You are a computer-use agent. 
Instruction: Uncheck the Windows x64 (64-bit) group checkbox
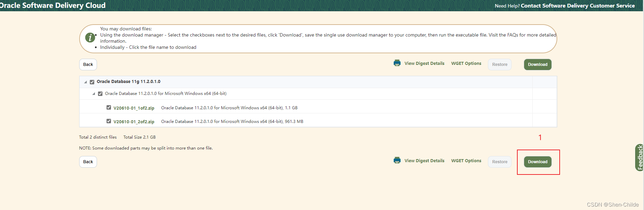pos(100,94)
